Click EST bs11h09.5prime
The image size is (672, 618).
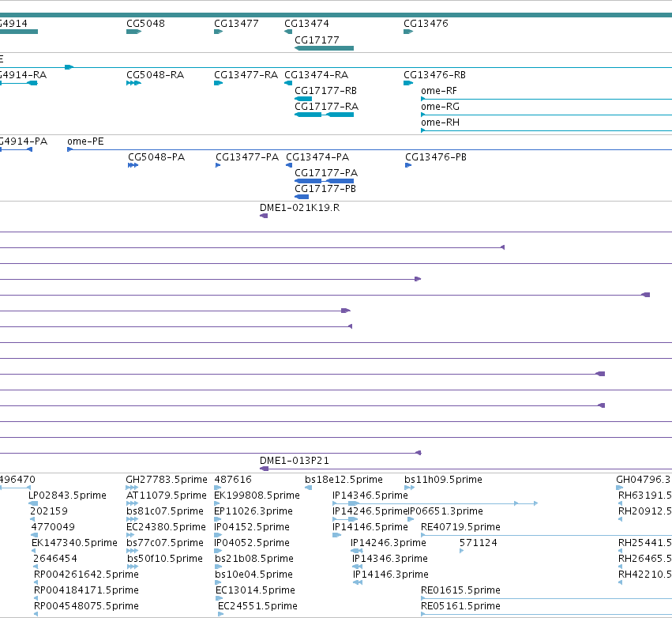point(443,480)
